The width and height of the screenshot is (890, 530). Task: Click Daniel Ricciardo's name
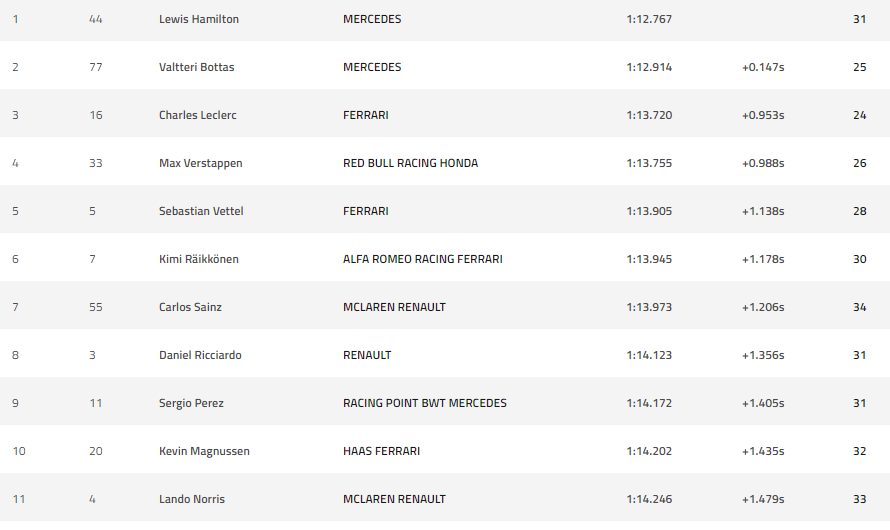tap(200, 355)
